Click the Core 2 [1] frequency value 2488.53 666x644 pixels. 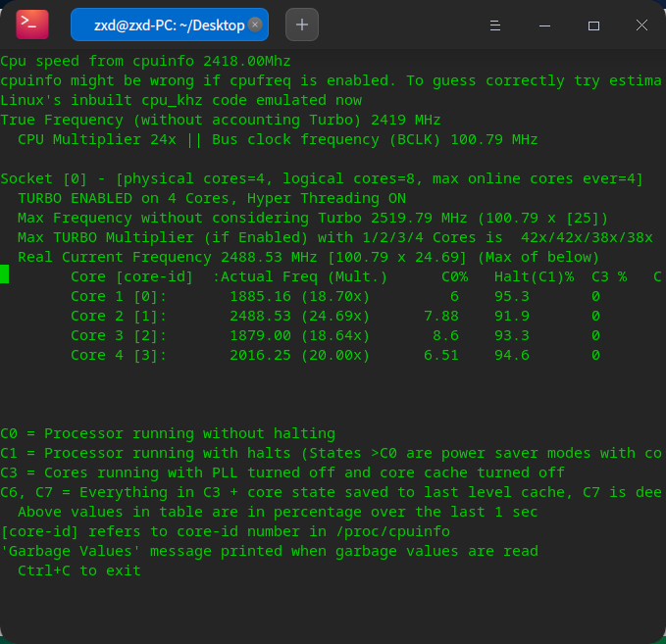tap(260, 316)
